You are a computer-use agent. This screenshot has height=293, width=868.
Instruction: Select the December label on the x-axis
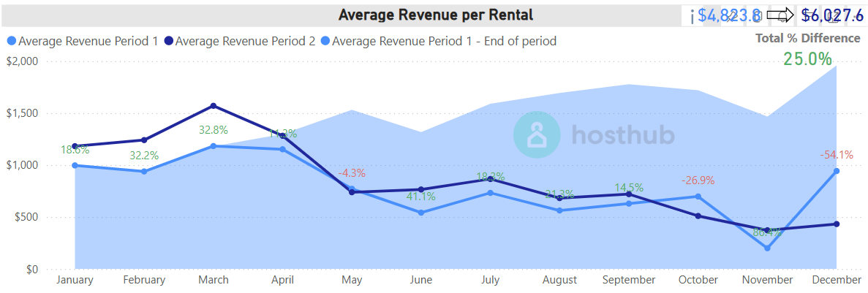836,280
